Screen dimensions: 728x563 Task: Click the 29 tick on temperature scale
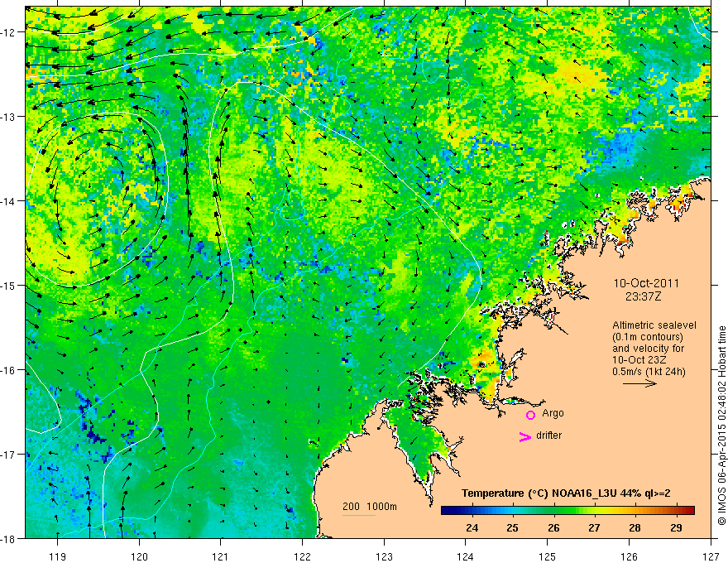pos(676,527)
